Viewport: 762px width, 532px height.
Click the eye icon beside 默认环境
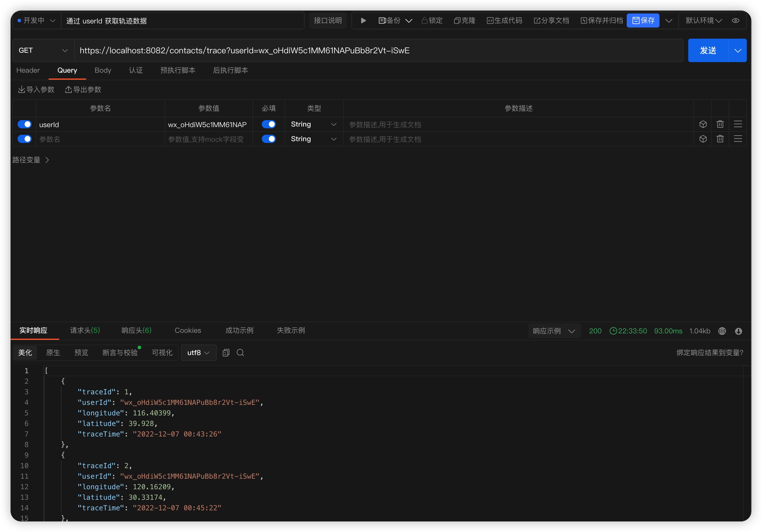(735, 21)
